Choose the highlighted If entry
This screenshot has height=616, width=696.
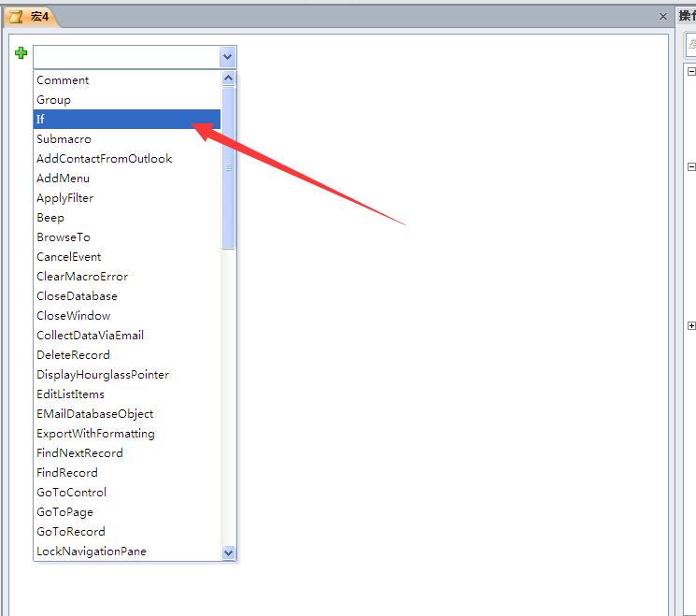(x=126, y=120)
